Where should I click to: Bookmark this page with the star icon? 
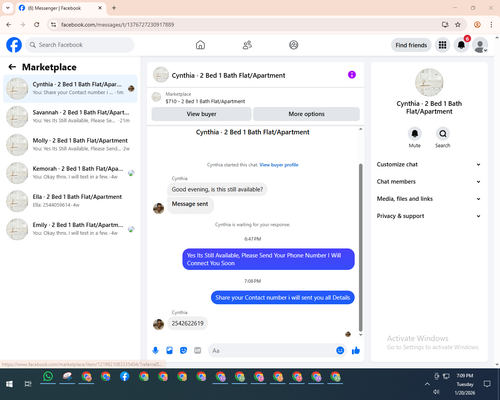click(x=458, y=25)
